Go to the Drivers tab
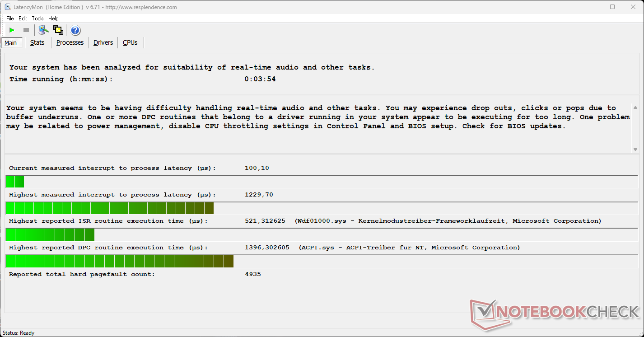The height and width of the screenshot is (337, 644). [x=103, y=42]
